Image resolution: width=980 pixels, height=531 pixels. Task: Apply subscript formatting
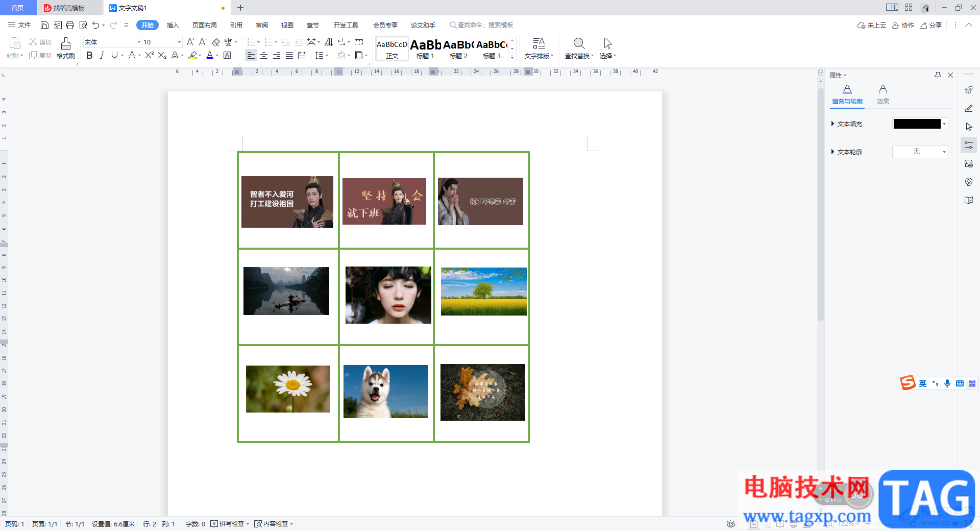coord(162,55)
